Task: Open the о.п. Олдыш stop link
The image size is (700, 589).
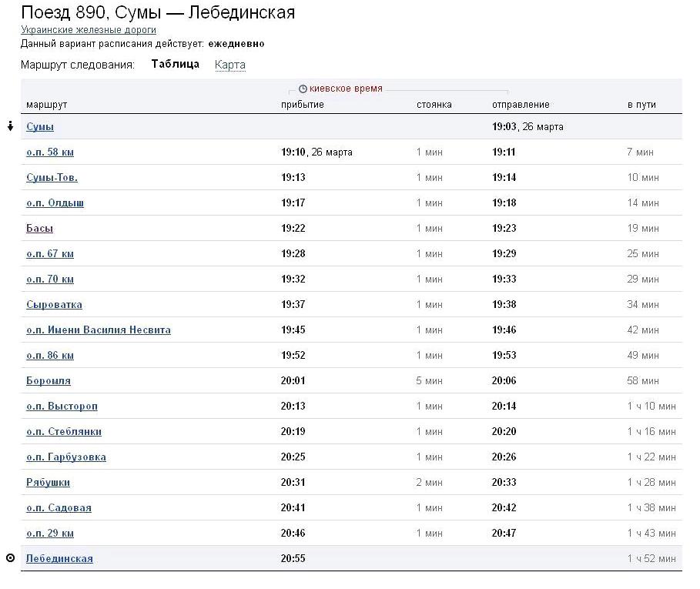Action: point(55,203)
